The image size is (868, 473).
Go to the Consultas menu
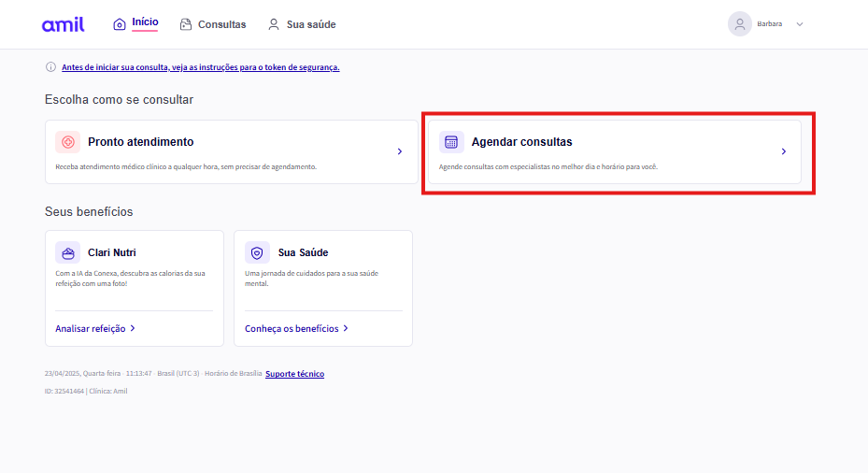tap(222, 24)
